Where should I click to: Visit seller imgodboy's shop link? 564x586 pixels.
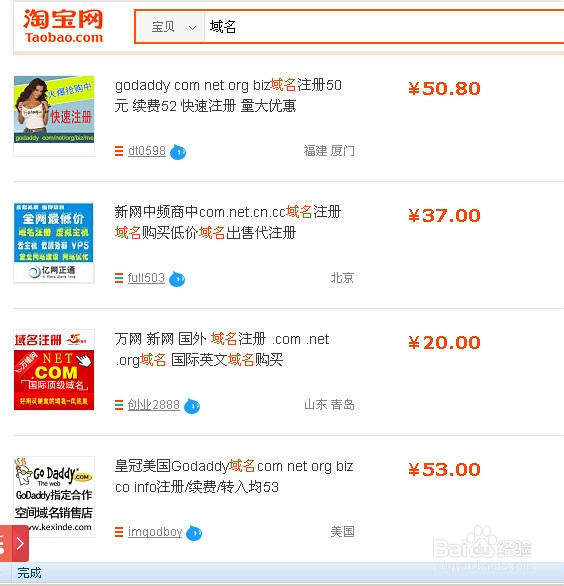[x=155, y=531]
